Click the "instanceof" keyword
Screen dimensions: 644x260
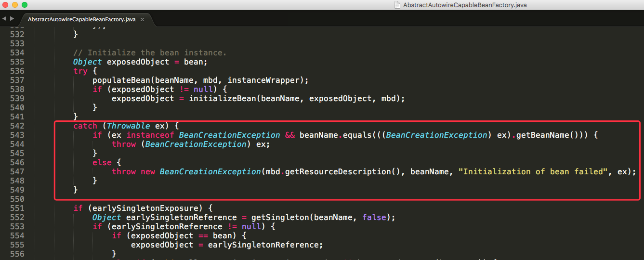(150, 135)
